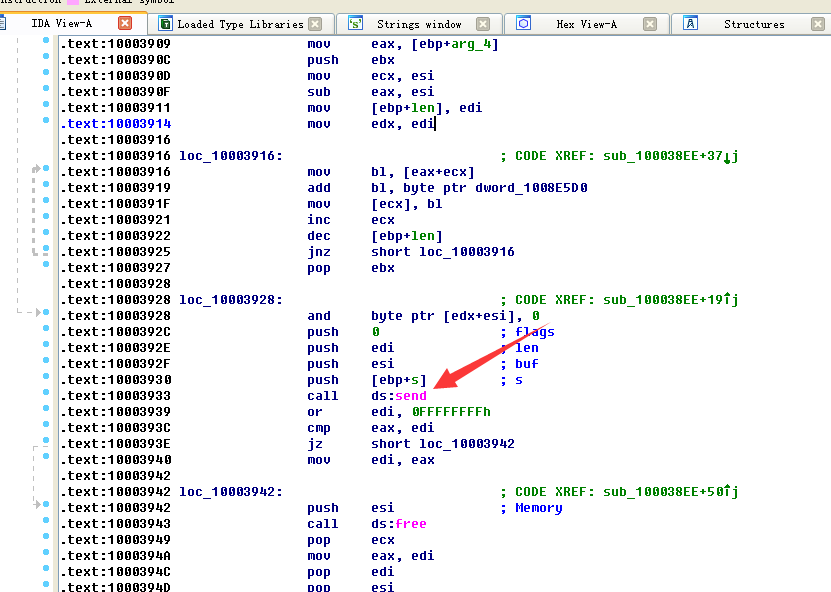
Task: Toggle breakpoint dot beside 'add bl, byte ptr'
Action: coord(46,184)
